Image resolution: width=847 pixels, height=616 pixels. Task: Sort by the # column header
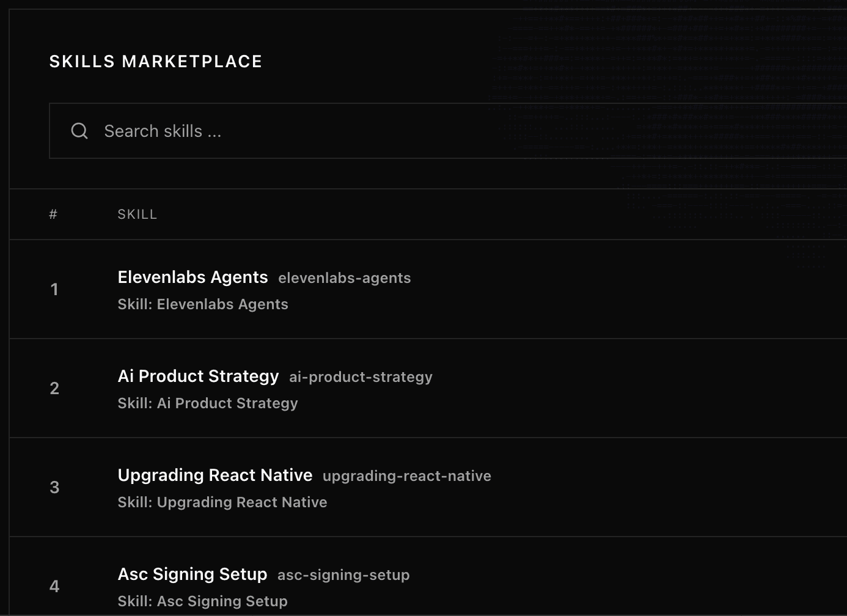[53, 214]
